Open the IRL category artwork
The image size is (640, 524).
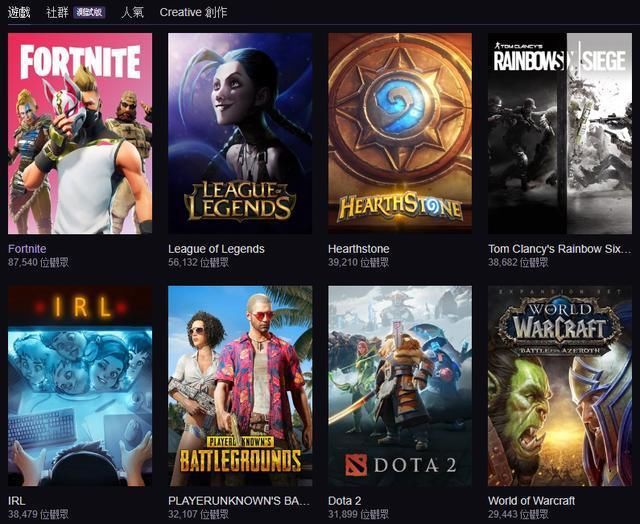click(80, 386)
